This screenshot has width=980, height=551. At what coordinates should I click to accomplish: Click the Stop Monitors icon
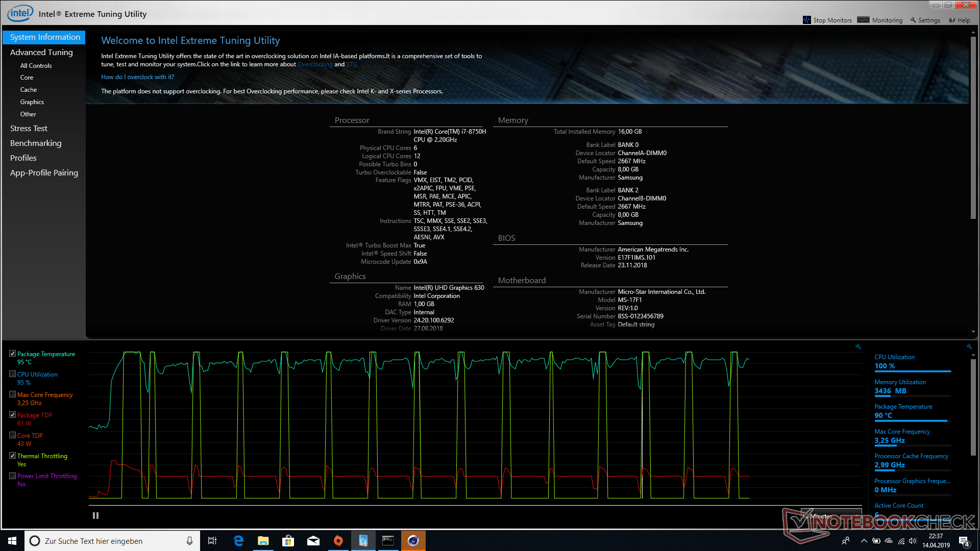[806, 20]
